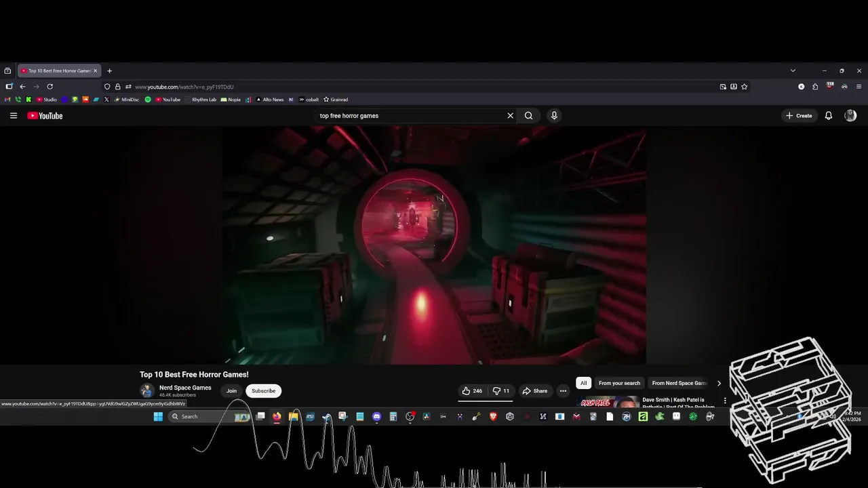Open tracking protection shield icon
868x488 pixels.
107,87
